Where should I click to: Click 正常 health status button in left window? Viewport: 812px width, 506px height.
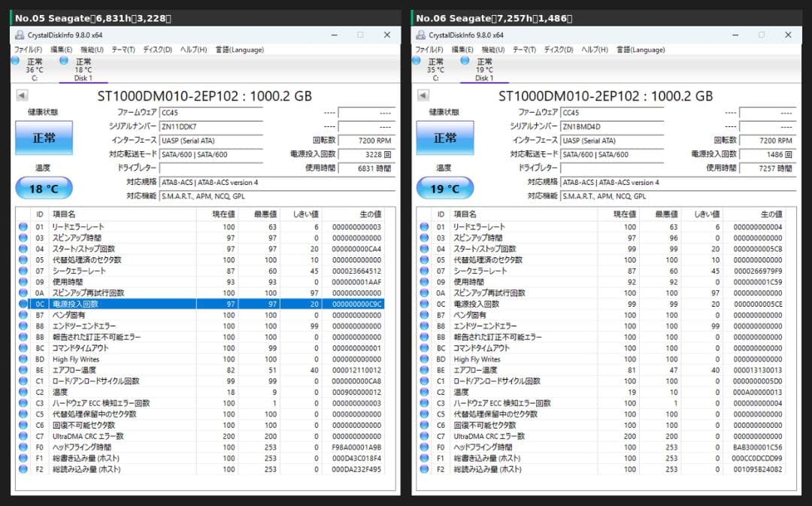click(x=44, y=138)
